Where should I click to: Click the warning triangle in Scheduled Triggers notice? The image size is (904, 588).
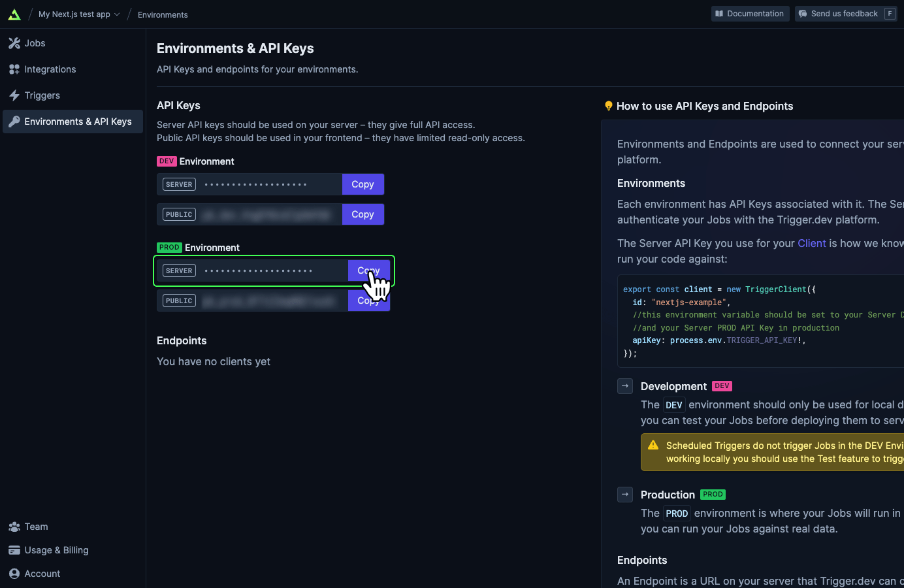pos(653,446)
